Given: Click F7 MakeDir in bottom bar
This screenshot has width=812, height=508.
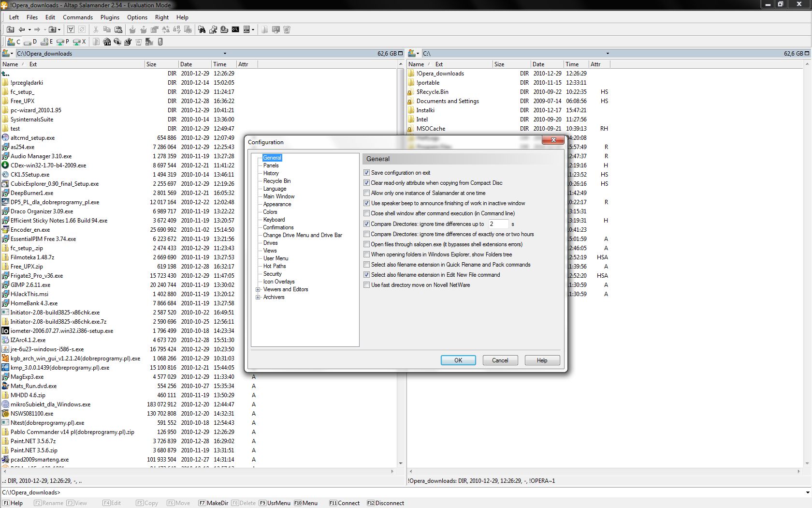Looking at the screenshot, I should tap(213, 503).
